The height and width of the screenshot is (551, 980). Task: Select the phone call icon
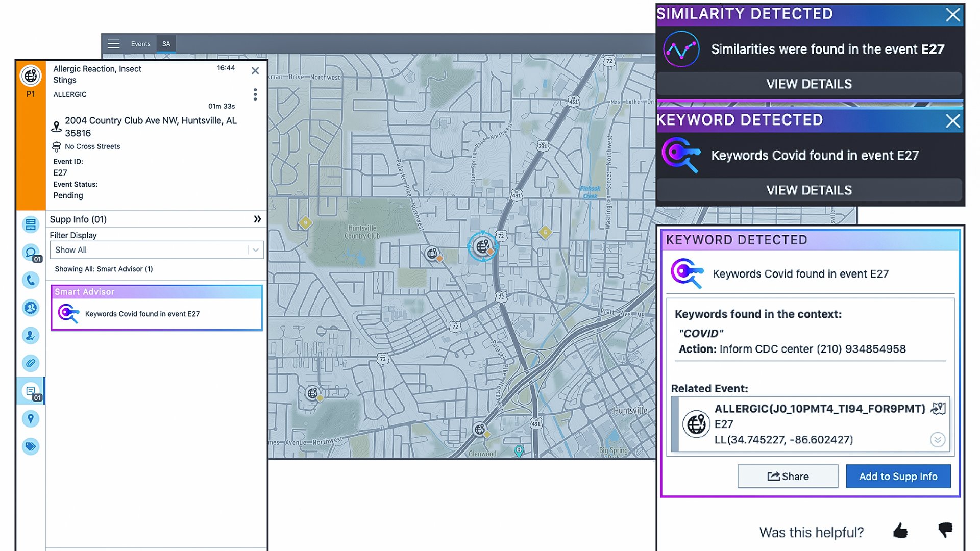31,281
